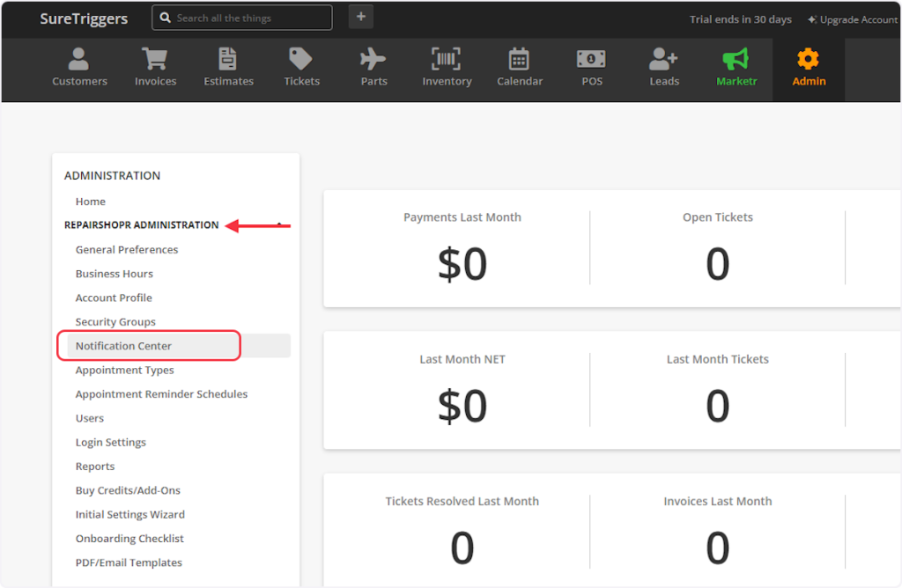Viewport: 902px width, 588px height.
Task: Select General Preferences menu item
Action: click(x=127, y=250)
